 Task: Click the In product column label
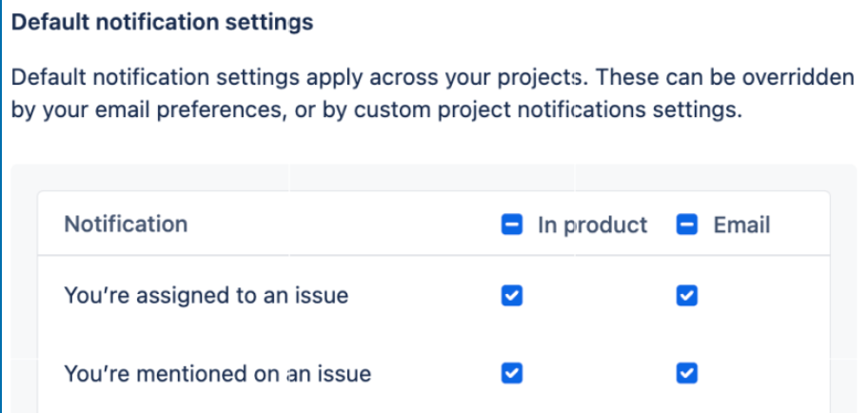point(592,226)
